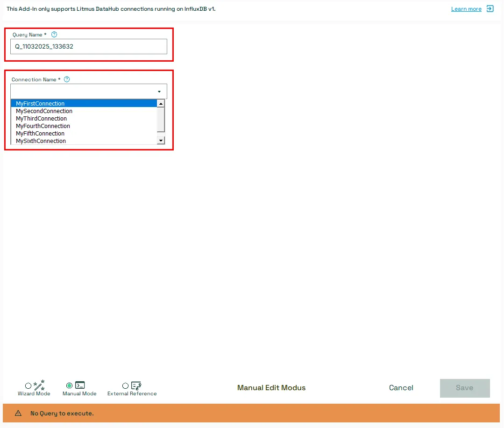
Task: Click the connection list scroll up arrow
Action: coord(161,104)
